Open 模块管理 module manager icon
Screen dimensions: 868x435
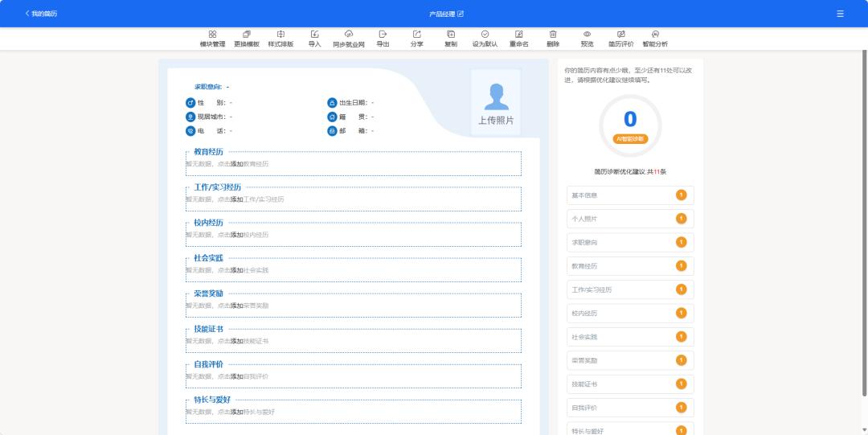pyautogui.click(x=212, y=39)
